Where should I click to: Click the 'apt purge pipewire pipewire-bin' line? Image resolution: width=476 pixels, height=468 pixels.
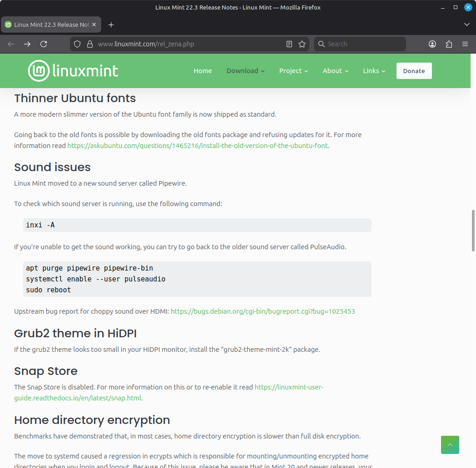[x=89, y=268]
